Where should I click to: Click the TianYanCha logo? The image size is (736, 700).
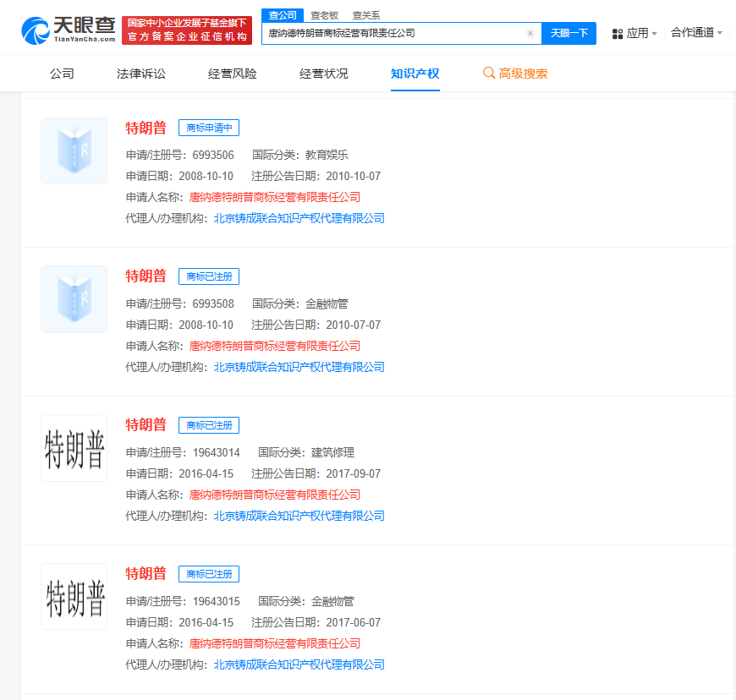point(69,30)
